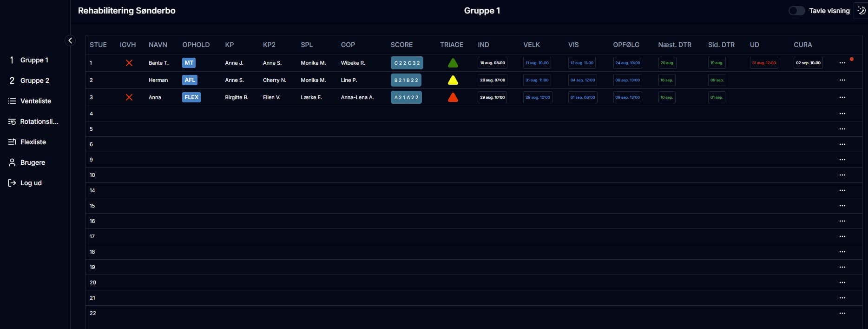Open the Venteliste page

pyautogui.click(x=35, y=101)
